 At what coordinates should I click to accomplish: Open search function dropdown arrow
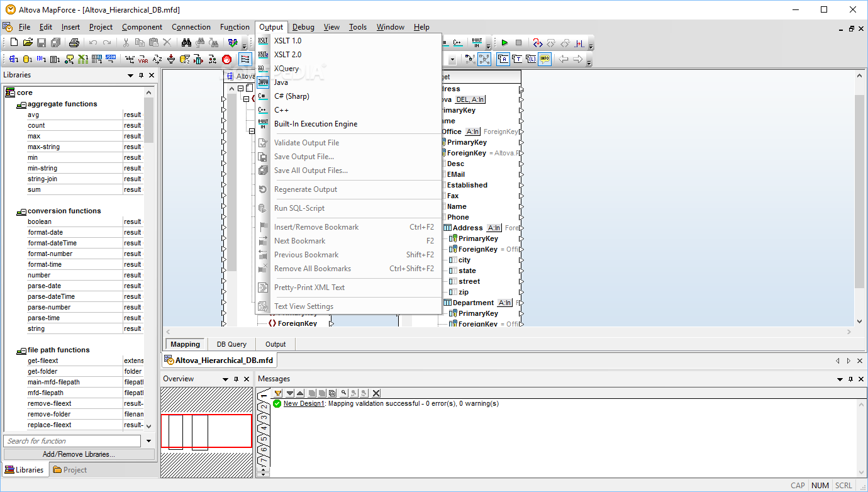pyautogui.click(x=148, y=441)
